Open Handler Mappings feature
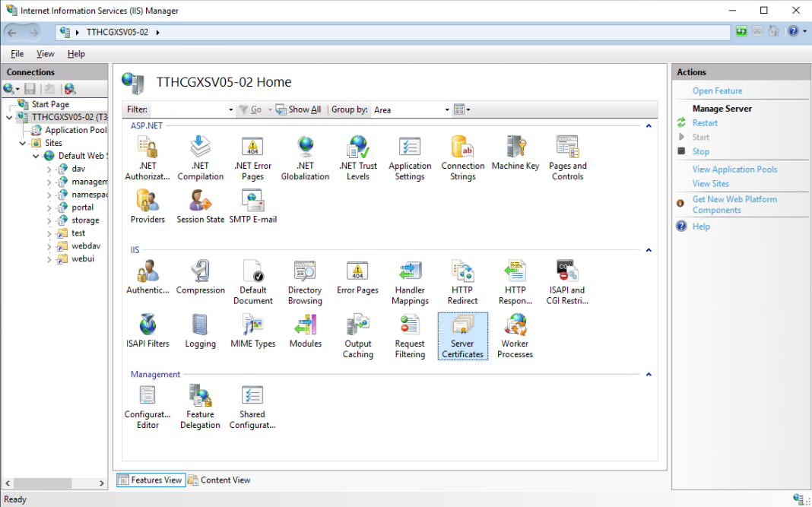The width and height of the screenshot is (812, 507). tap(410, 282)
